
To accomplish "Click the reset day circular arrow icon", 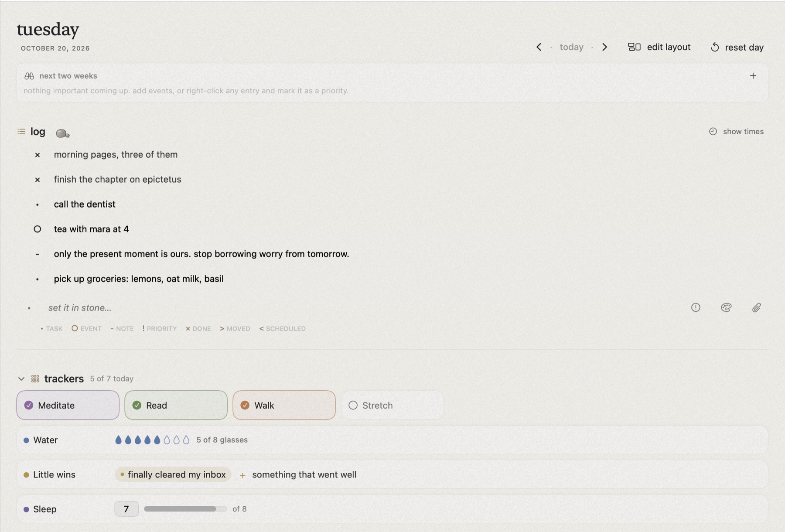I will coord(715,47).
